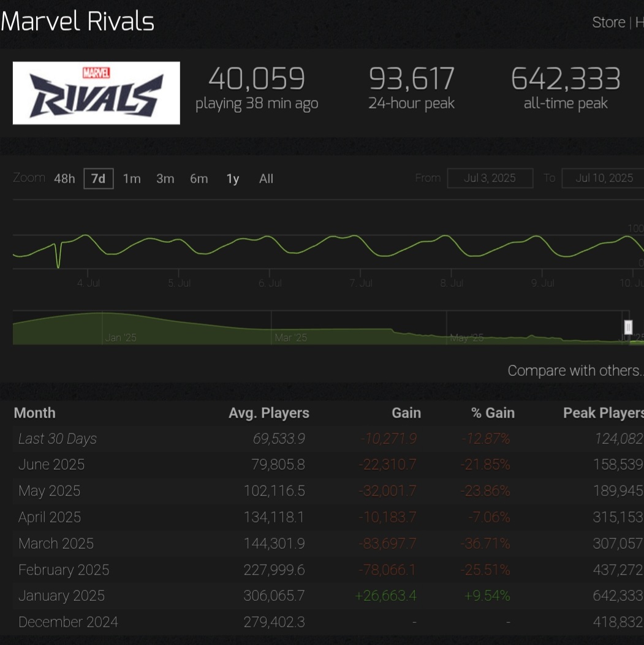Click the +26,663.4 gain value
The height and width of the screenshot is (645, 644).
coord(385,595)
